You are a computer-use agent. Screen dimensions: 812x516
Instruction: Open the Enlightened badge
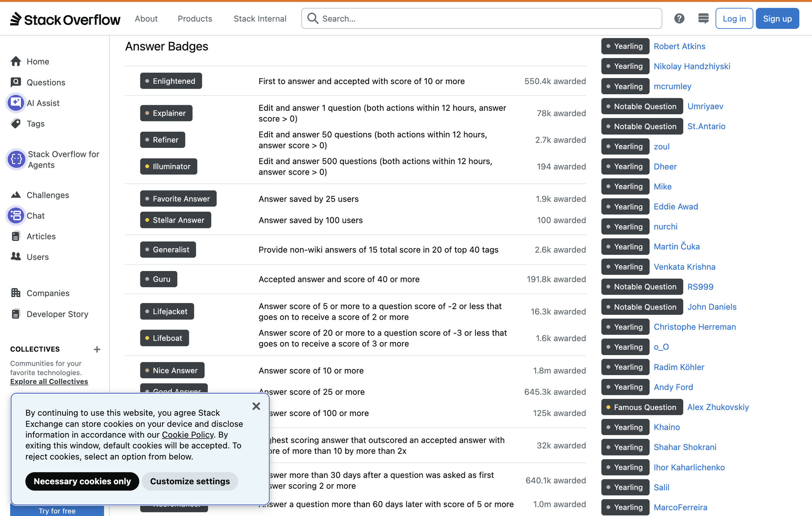coord(171,81)
